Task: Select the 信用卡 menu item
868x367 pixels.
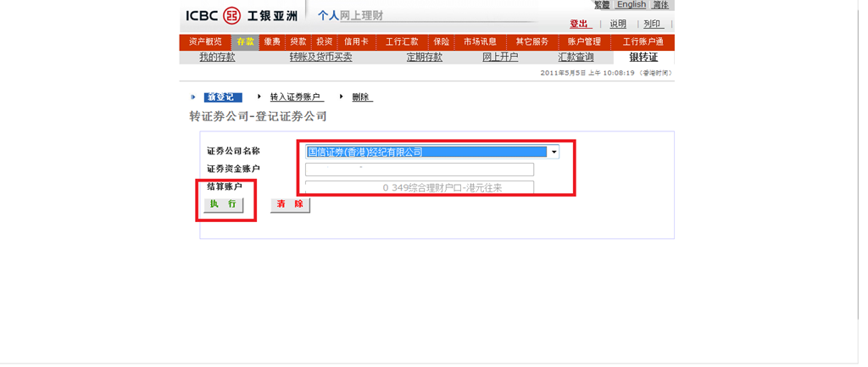Action: [x=356, y=42]
